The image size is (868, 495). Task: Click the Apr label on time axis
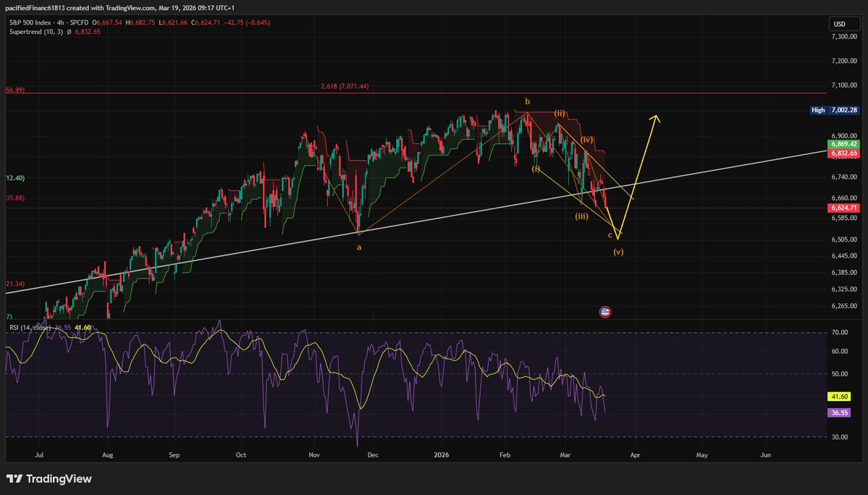[x=635, y=455]
